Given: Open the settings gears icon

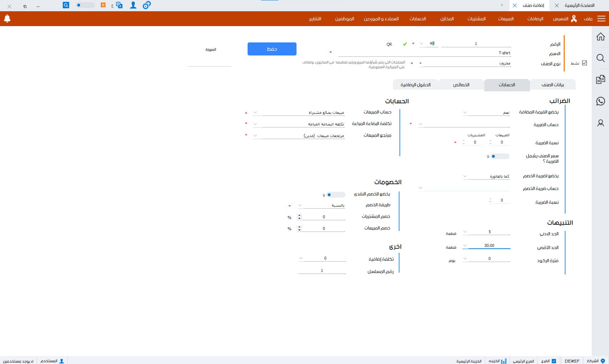Looking at the screenshot, I should coord(146,5).
